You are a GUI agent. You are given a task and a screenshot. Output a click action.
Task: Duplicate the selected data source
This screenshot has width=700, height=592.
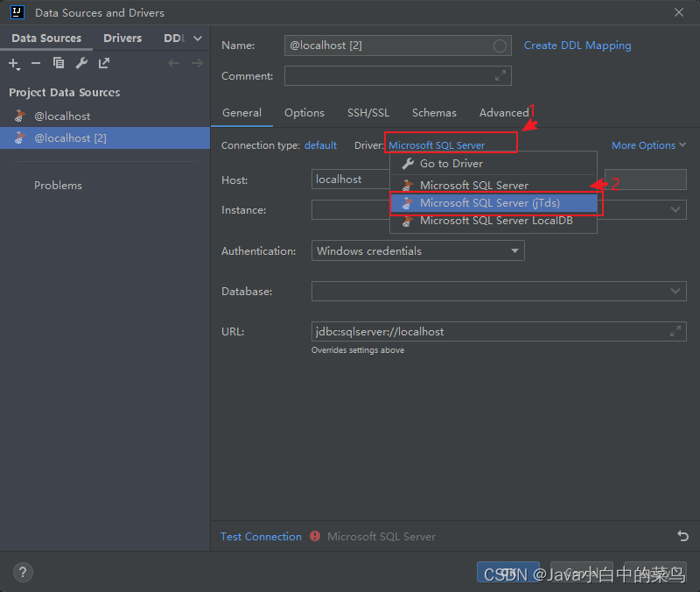[x=58, y=63]
